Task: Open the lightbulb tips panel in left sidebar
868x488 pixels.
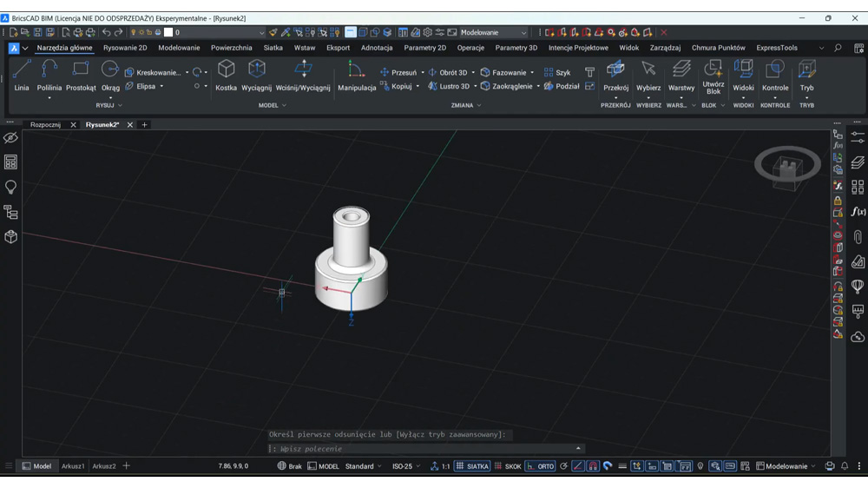Action: [10, 188]
